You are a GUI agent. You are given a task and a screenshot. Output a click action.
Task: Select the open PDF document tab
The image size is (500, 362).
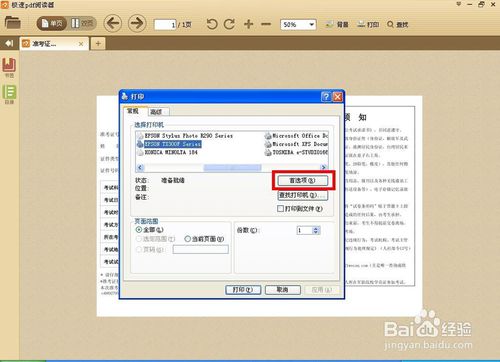pyautogui.click(x=50, y=44)
